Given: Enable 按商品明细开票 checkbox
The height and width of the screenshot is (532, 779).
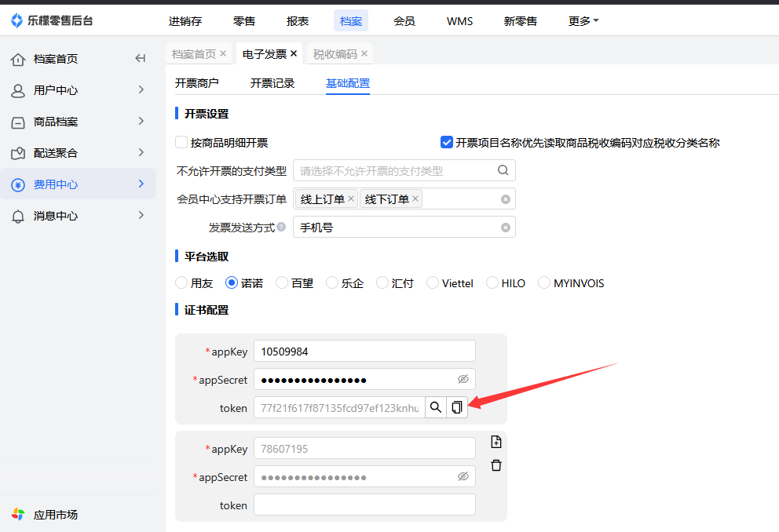Looking at the screenshot, I should pyautogui.click(x=181, y=143).
